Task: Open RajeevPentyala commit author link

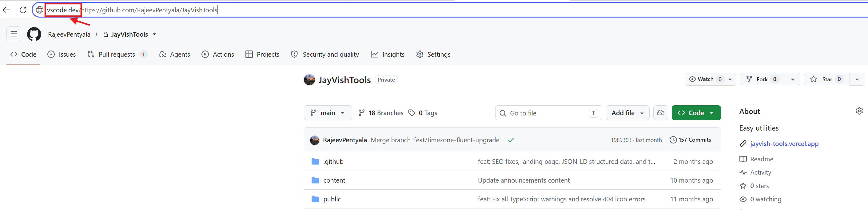Action: pyautogui.click(x=345, y=140)
